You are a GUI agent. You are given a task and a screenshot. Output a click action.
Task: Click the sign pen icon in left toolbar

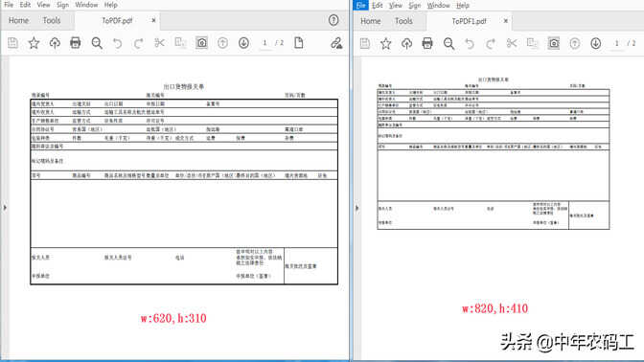(336, 43)
